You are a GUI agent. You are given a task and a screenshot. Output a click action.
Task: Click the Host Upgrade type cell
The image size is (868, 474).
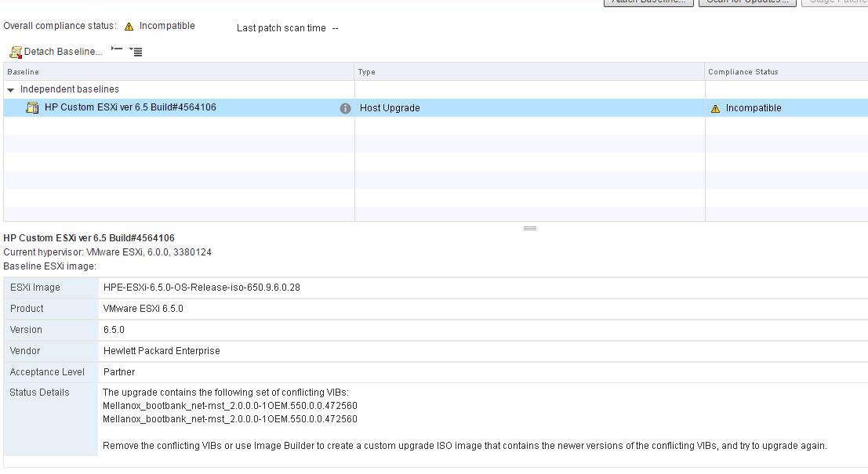390,108
